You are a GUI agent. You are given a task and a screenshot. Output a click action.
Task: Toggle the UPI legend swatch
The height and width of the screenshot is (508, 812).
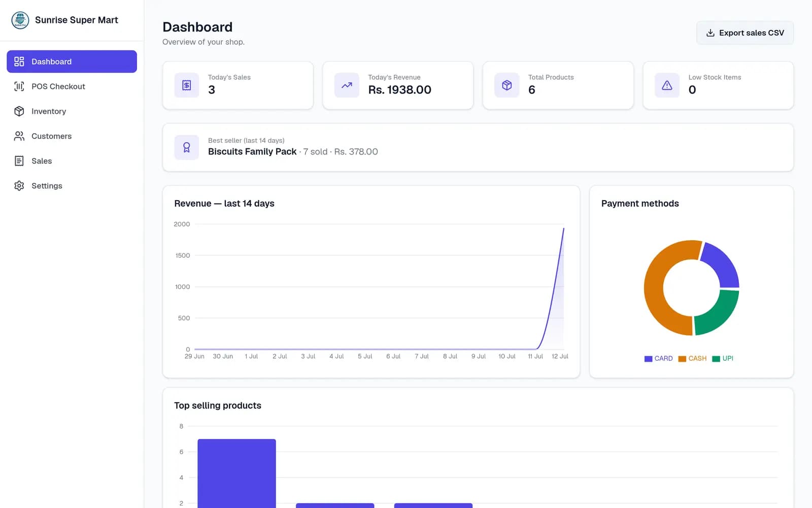[716, 359]
